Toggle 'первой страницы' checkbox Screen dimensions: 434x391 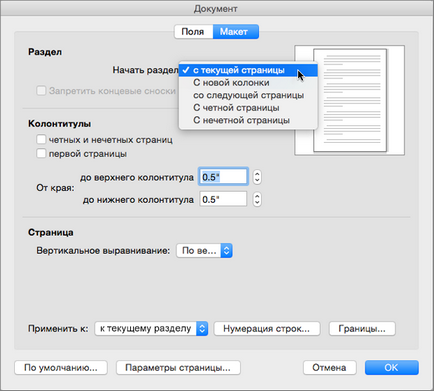(41, 154)
